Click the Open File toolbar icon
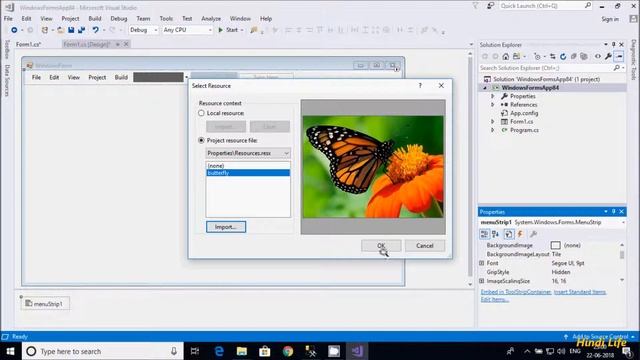640x360 pixels. pyautogui.click(x=60, y=30)
